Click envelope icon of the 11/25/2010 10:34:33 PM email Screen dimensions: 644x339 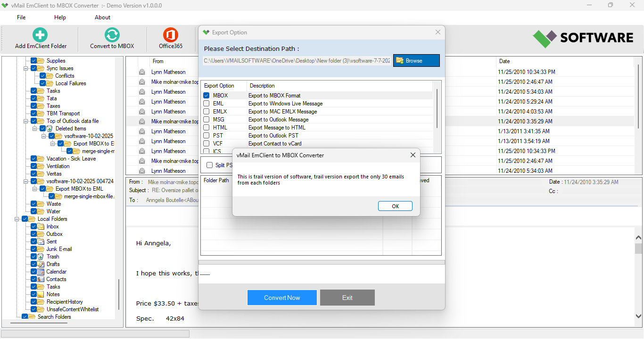pos(142,72)
